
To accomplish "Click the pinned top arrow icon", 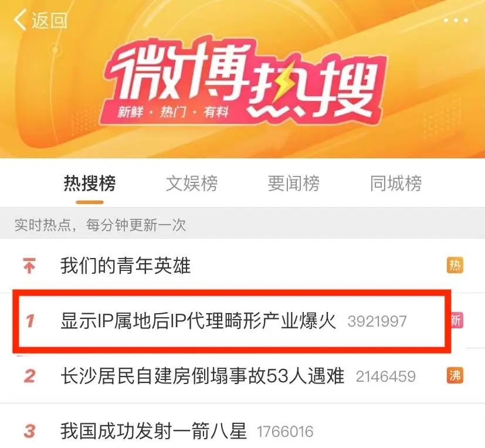I will click(29, 266).
